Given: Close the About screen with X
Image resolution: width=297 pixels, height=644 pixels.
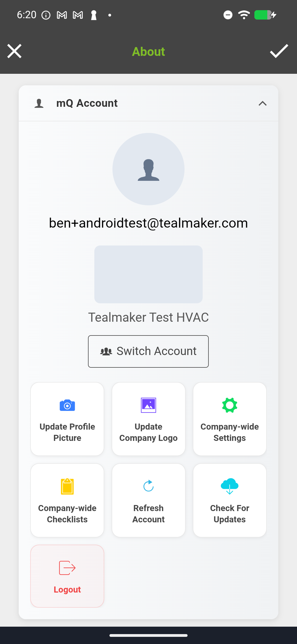Looking at the screenshot, I should [14, 51].
